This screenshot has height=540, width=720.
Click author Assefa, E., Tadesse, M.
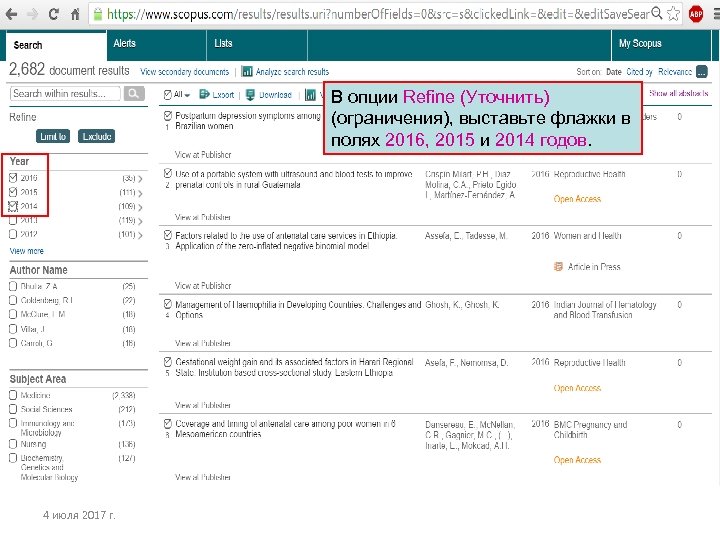point(466,236)
